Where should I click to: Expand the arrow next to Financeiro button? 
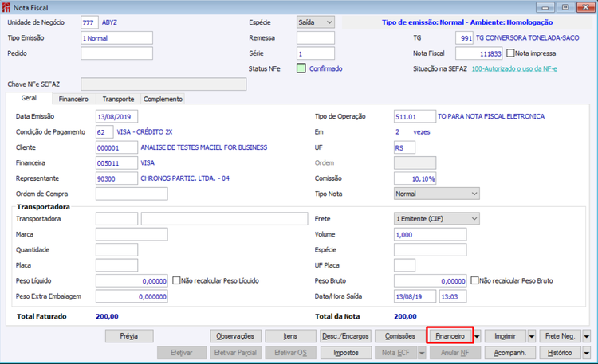(x=477, y=336)
